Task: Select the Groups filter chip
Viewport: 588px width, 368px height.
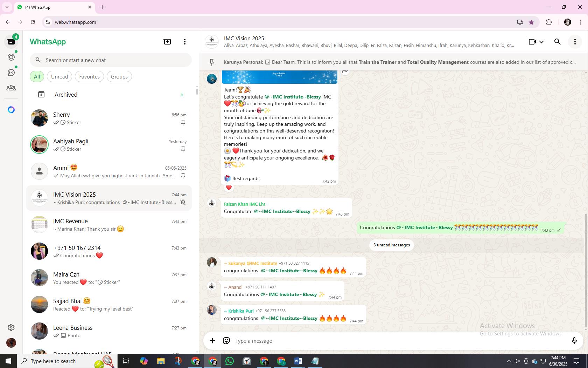Action: click(119, 77)
